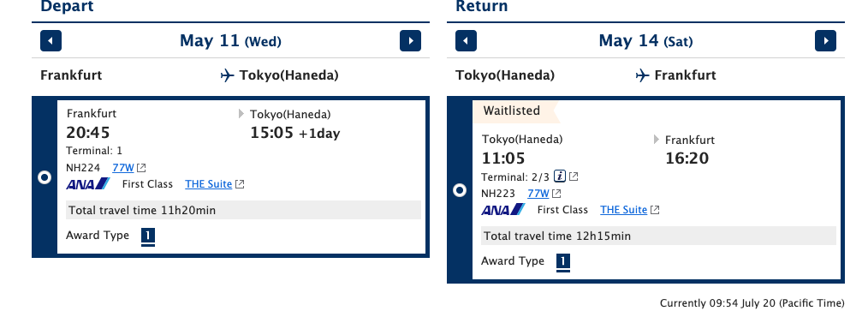868x323 pixels.
Task: Click external link icon beside NH223 77W
Action: point(557,194)
